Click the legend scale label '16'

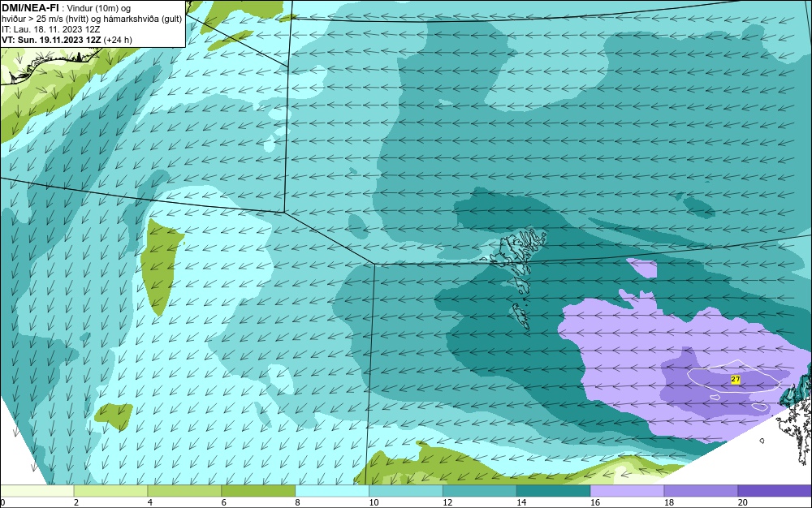[x=595, y=502]
